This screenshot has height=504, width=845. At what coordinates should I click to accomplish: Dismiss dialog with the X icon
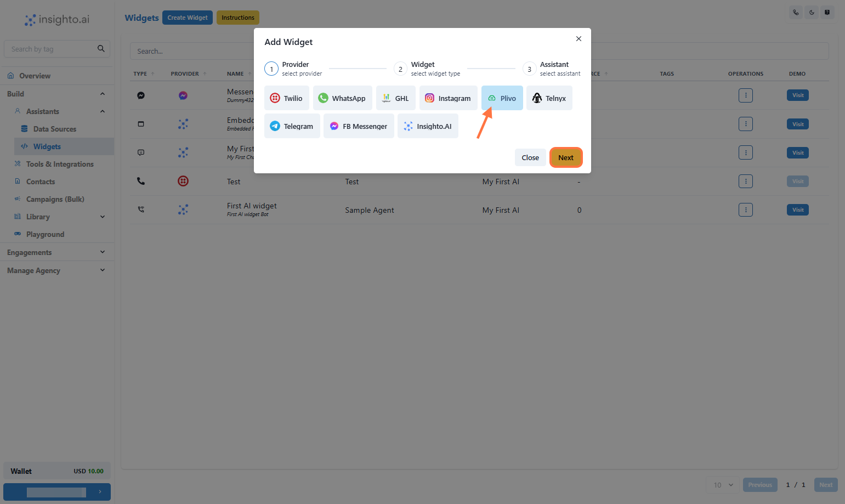pos(579,38)
